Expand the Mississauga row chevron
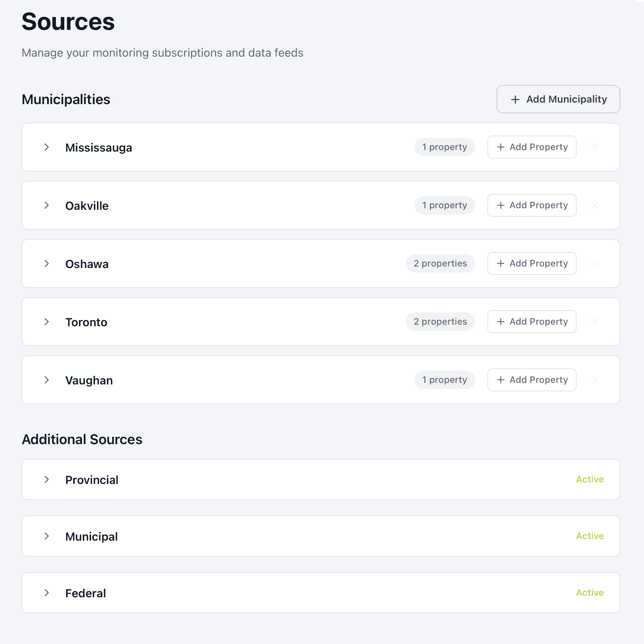Image resolution: width=644 pixels, height=644 pixels. tap(47, 147)
